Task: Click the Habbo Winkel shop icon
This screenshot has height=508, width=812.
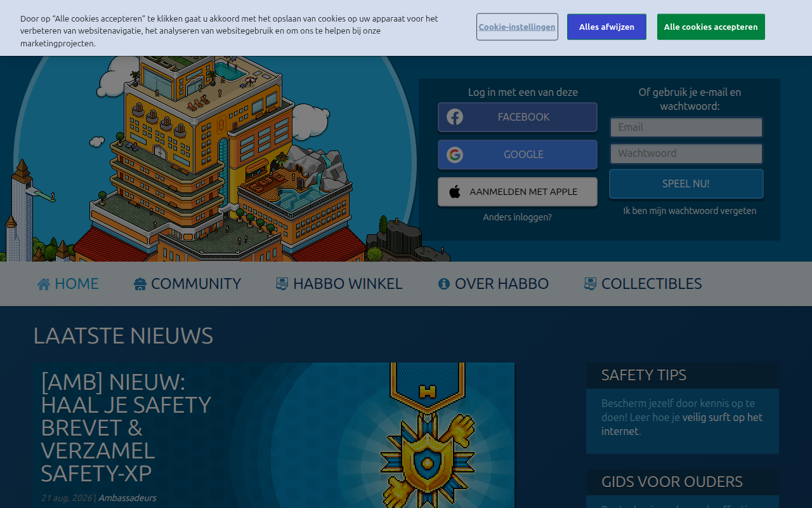Action: pyautogui.click(x=282, y=284)
